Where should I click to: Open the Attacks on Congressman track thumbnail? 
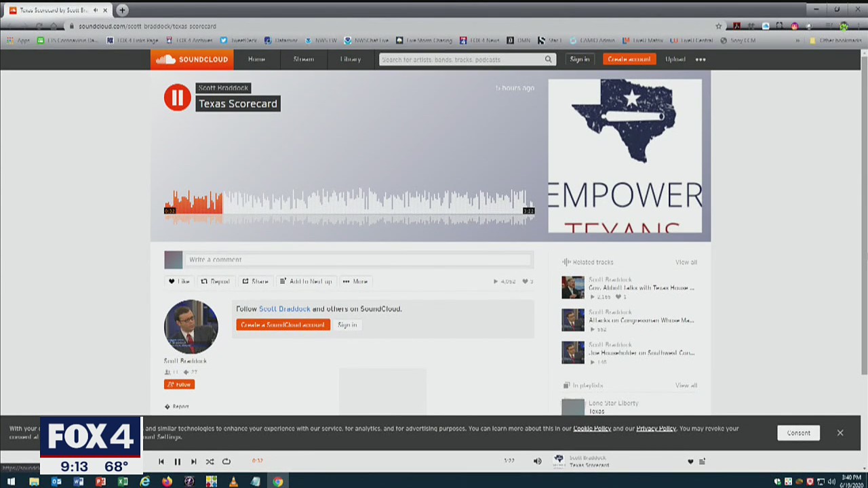573,320
